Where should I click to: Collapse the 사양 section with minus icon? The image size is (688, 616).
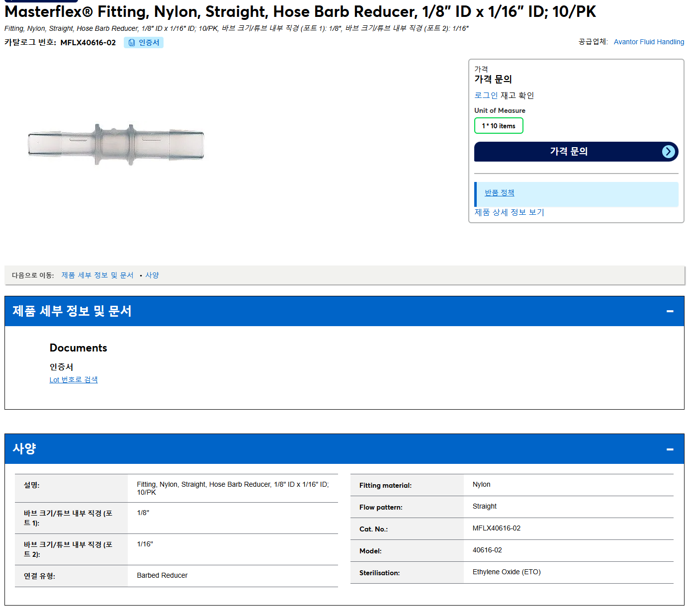[x=670, y=449]
